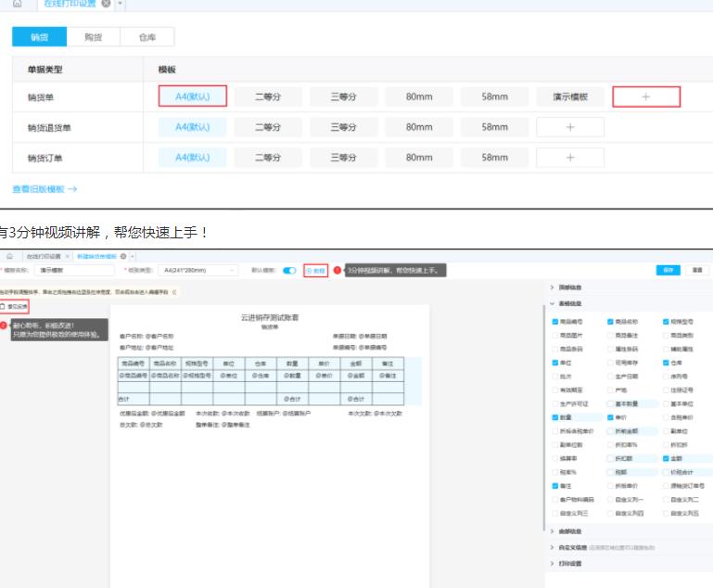Open the 纸张类型 A4(241*280mm) dropdown

pyautogui.click(x=198, y=270)
